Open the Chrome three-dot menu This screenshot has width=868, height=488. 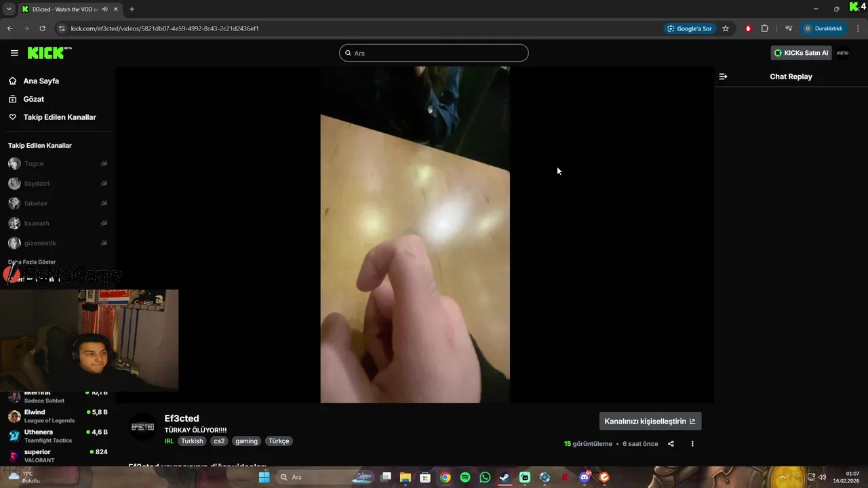pos(859,28)
